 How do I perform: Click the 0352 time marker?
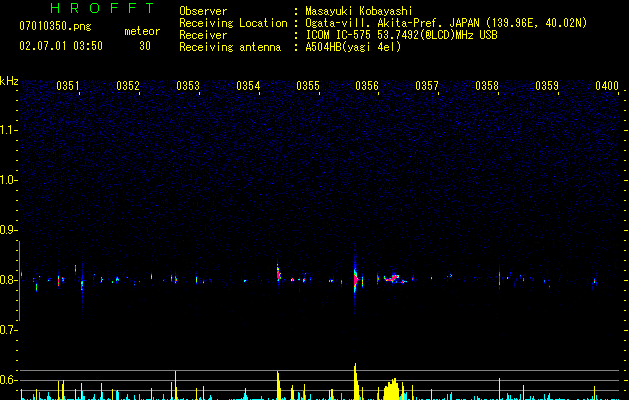click(x=128, y=86)
